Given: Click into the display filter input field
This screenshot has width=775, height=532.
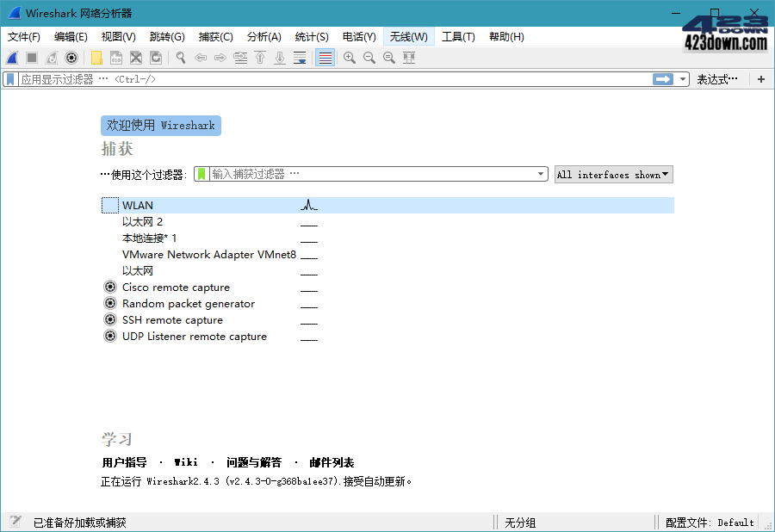Looking at the screenshot, I should pos(334,79).
